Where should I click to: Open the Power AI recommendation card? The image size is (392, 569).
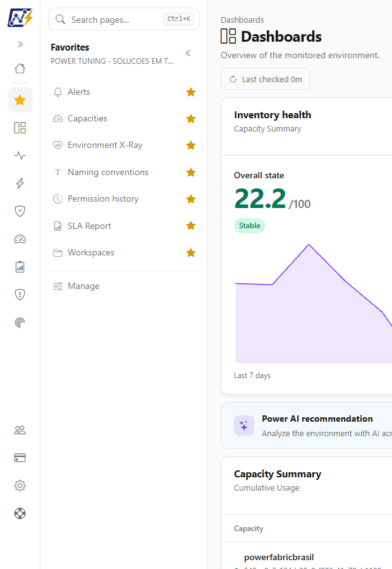click(x=307, y=425)
